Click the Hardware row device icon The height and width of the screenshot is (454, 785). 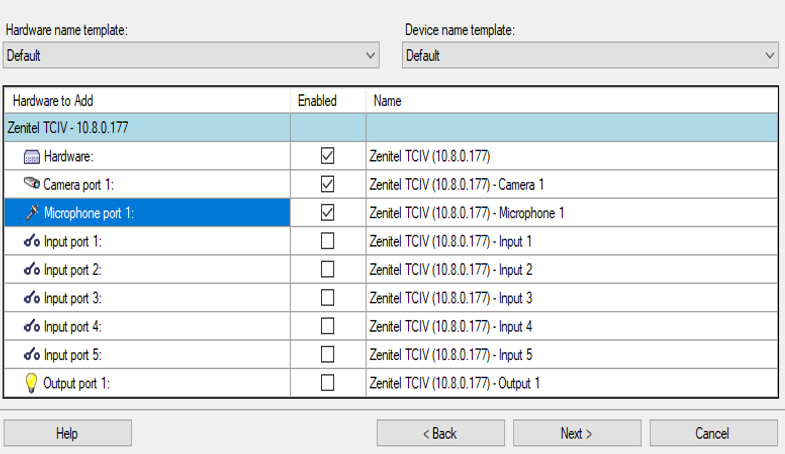31,156
